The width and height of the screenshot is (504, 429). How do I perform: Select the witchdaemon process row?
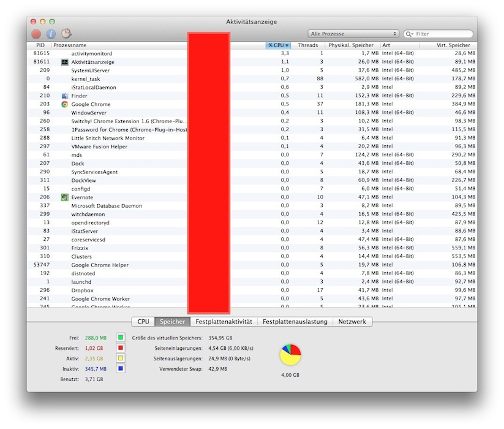pyautogui.click(x=252, y=214)
